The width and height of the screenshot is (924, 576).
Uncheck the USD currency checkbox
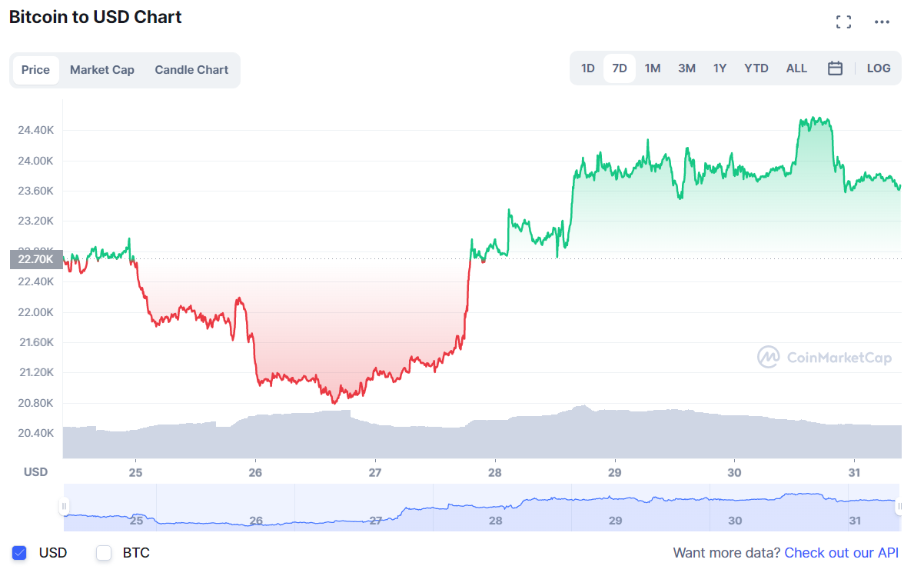[18, 553]
